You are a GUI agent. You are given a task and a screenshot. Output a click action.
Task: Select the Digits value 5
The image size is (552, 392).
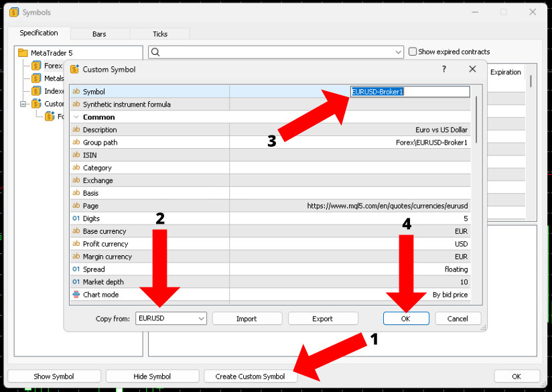point(466,218)
